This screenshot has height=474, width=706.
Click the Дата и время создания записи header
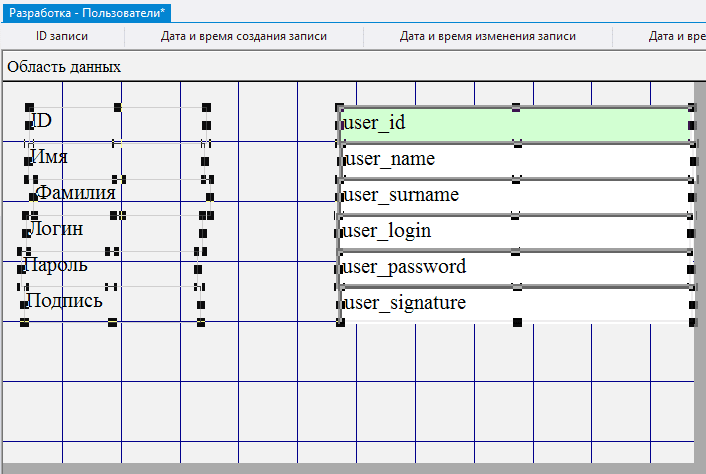243,37
